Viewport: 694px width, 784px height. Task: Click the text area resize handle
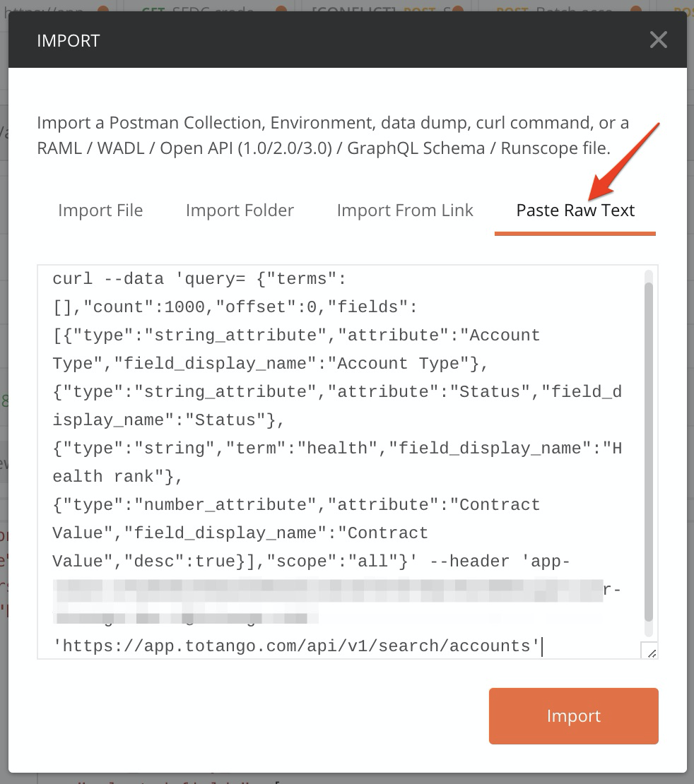coord(651,652)
